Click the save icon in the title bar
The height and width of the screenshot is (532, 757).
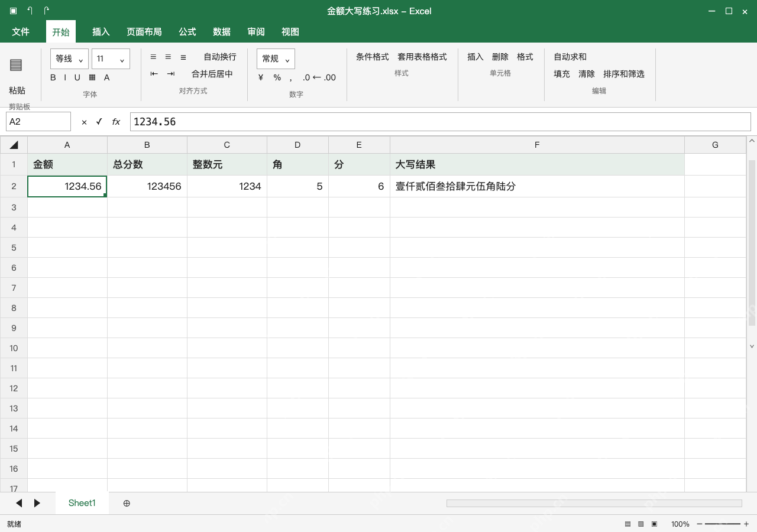[x=14, y=11]
